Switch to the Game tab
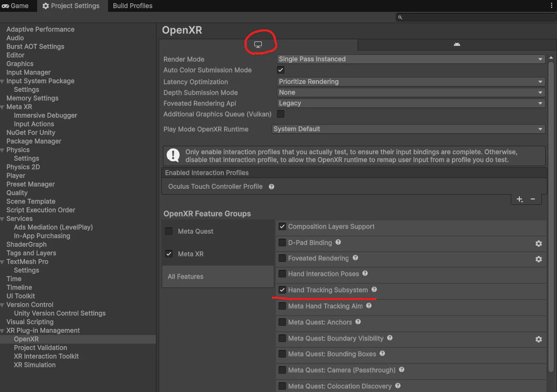 coord(15,6)
